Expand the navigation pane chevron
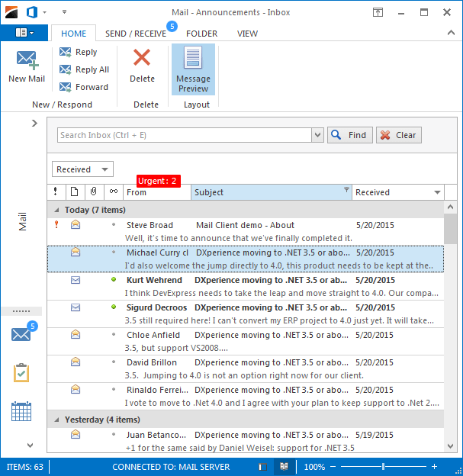 (x=34, y=123)
